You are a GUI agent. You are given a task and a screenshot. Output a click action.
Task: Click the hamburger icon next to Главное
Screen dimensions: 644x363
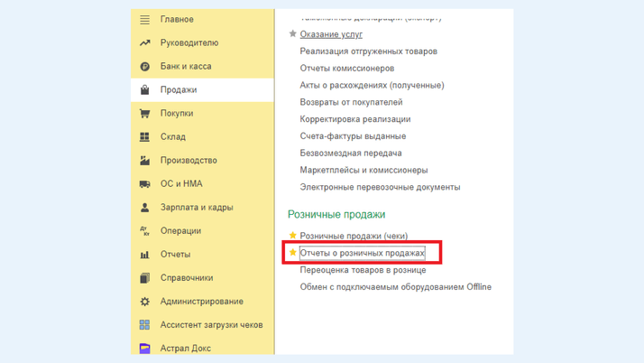pos(144,19)
